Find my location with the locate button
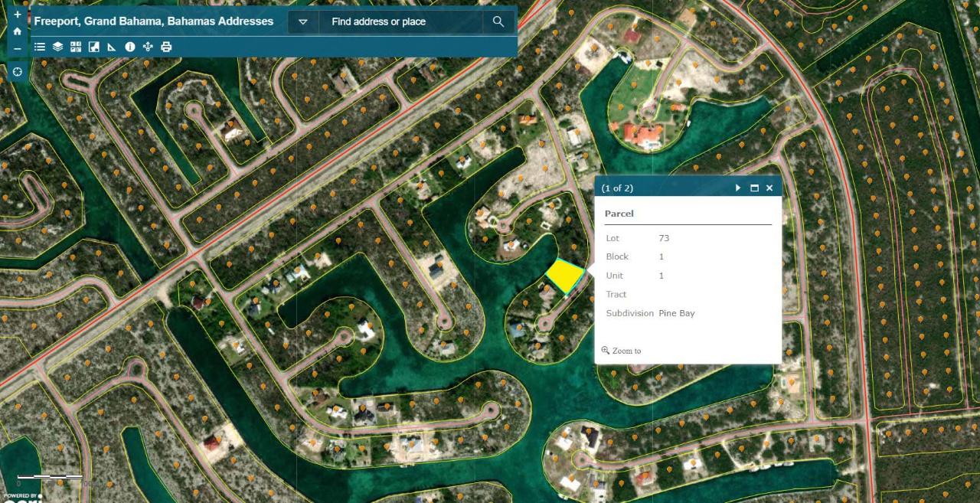The image size is (980, 503). (x=18, y=71)
